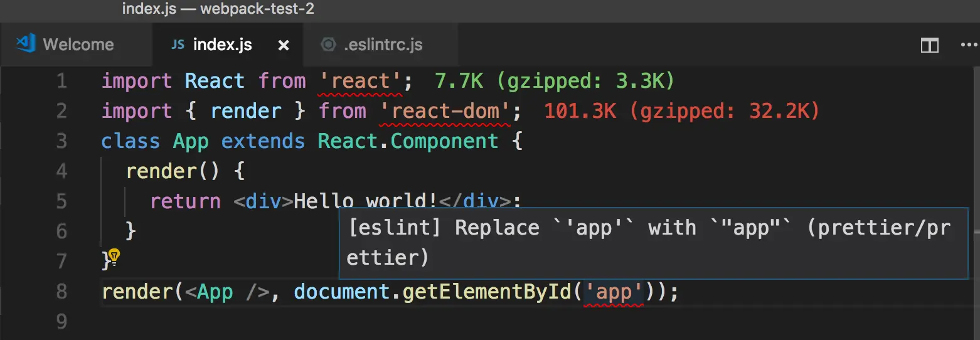Click the getElementById method call
Viewport: 980px width, 340px height.
tap(489, 292)
